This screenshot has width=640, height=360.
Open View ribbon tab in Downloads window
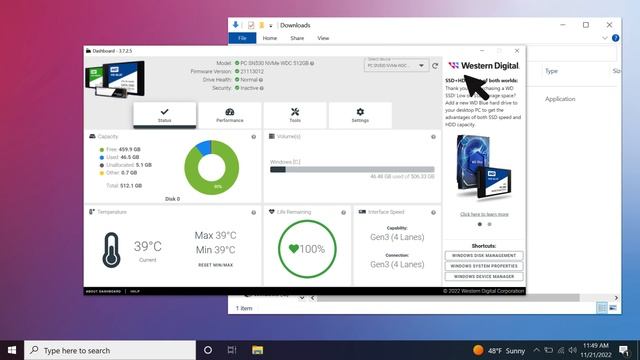pos(323,38)
